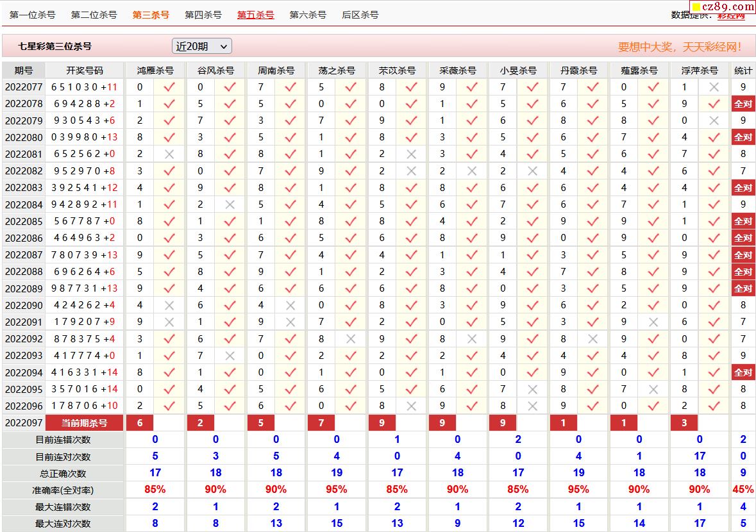Click the 统计 column header

(743, 71)
